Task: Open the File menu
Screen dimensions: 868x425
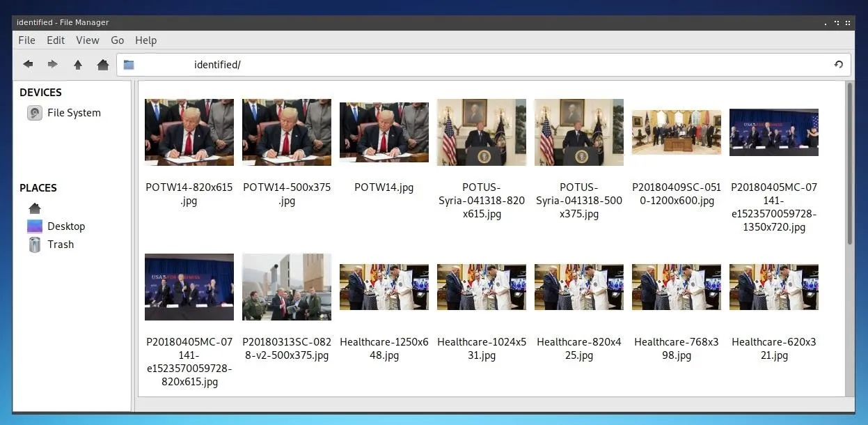Action: [26, 40]
